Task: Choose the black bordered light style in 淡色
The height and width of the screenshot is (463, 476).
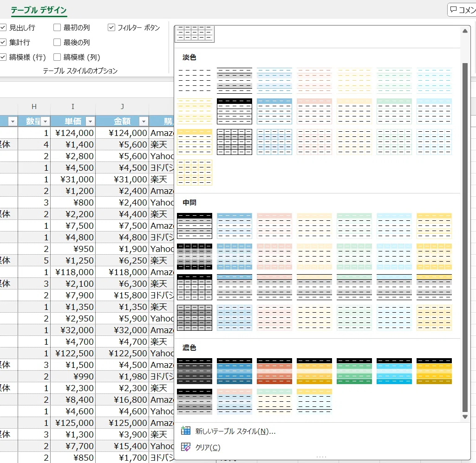Action: pos(235,111)
